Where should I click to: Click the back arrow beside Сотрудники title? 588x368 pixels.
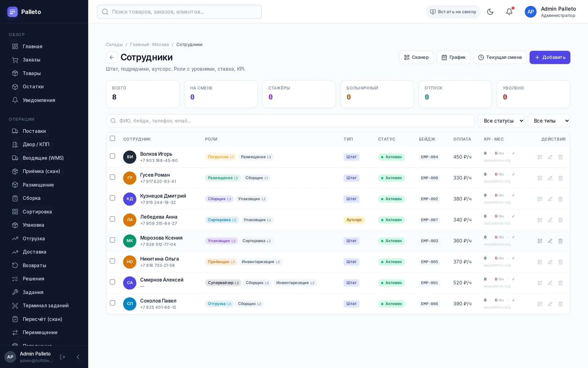112,57
